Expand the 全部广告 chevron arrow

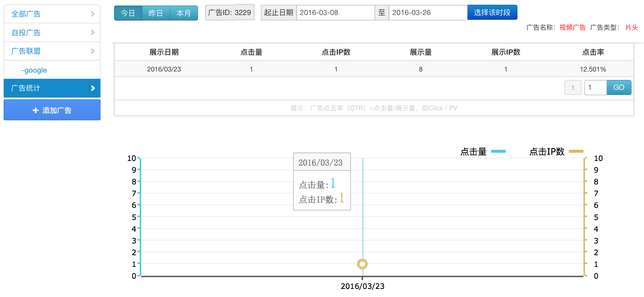[92, 14]
